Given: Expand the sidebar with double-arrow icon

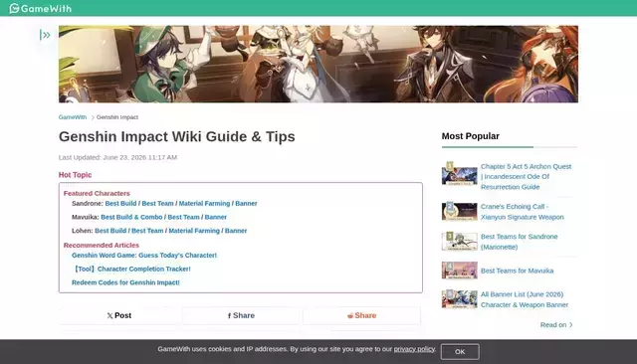Looking at the screenshot, I should (x=45, y=35).
